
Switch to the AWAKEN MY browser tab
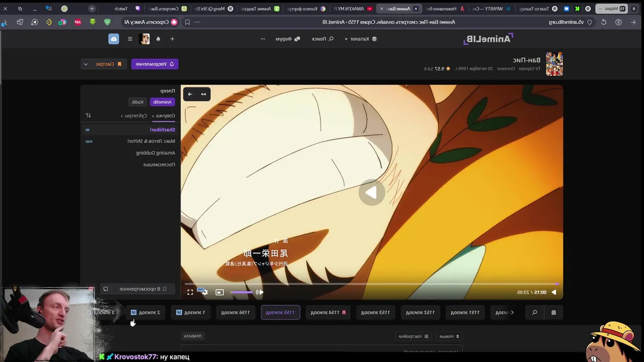coord(352,9)
